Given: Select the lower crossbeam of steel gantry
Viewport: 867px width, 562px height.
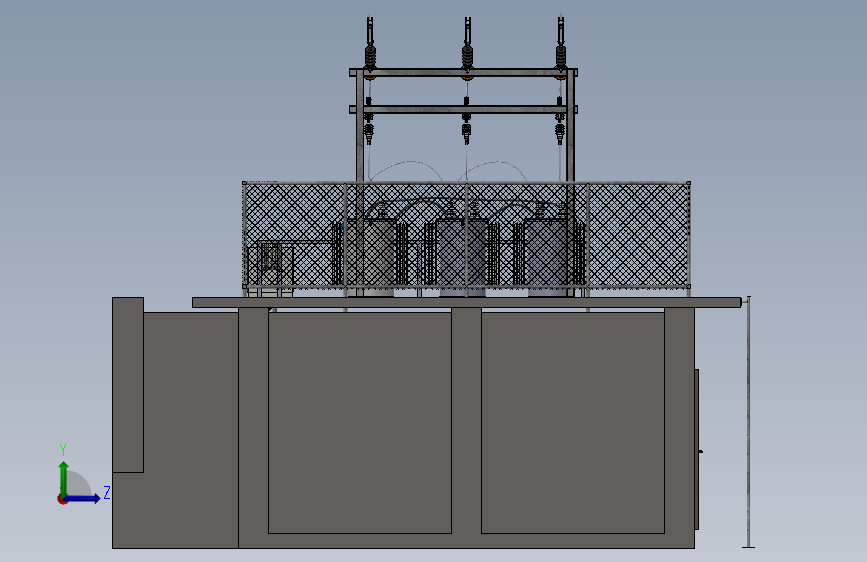Looking at the screenshot, I should coord(463,110).
